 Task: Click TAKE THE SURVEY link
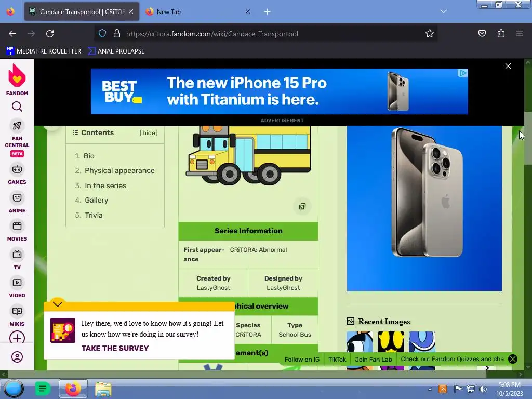pyautogui.click(x=115, y=348)
